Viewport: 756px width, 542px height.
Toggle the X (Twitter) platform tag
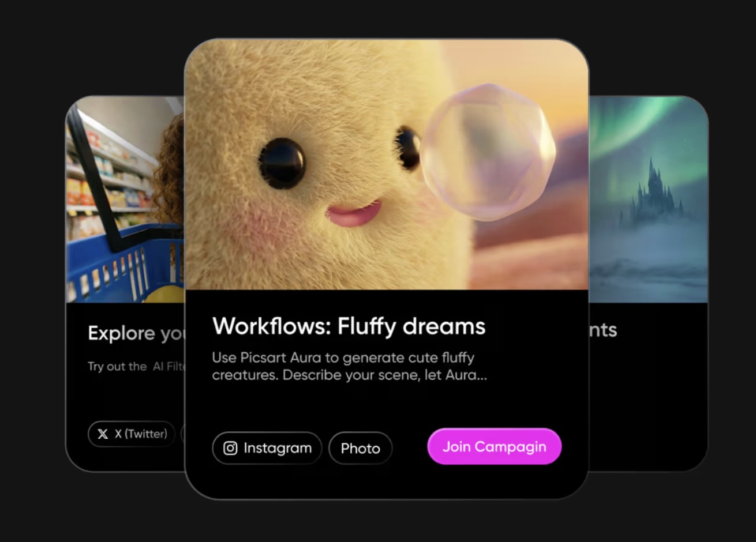pyautogui.click(x=132, y=434)
